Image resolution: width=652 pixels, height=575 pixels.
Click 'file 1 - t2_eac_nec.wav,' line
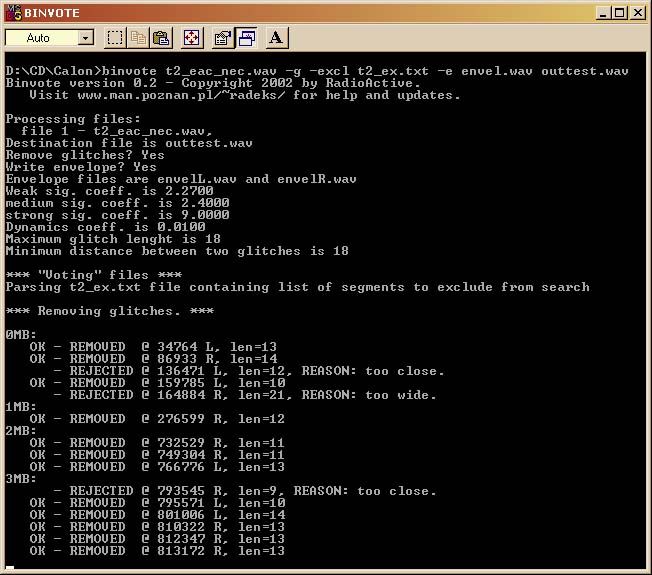tap(117, 131)
